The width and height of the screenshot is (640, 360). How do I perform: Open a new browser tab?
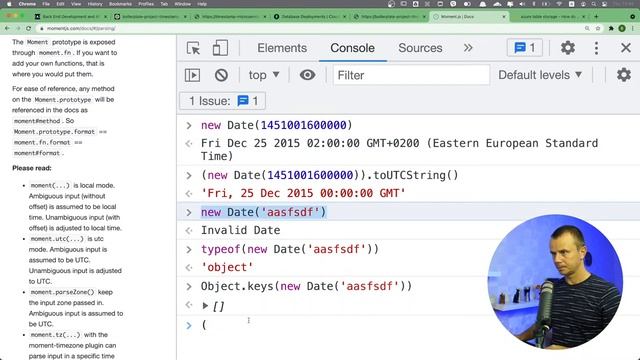pyautogui.click(x=596, y=17)
